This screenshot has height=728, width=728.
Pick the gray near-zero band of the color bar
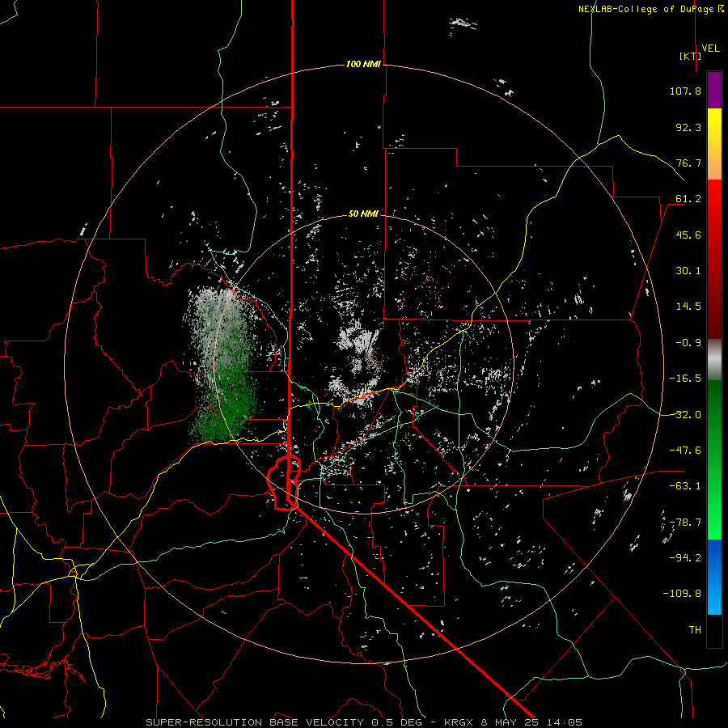pyautogui.click(x=714, y=360)
